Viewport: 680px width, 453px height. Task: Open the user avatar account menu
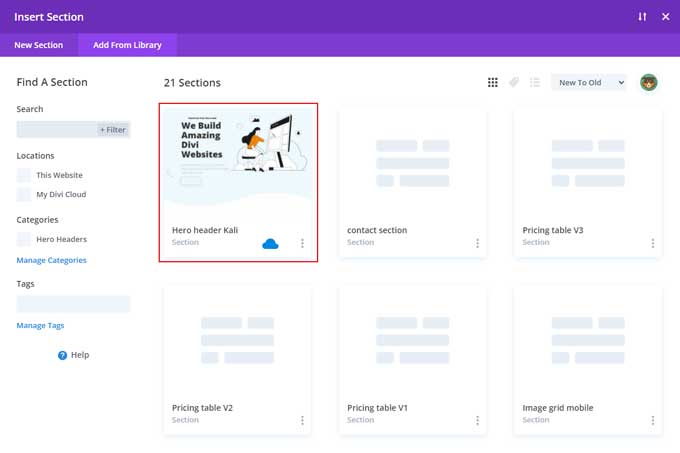[649, 82]
